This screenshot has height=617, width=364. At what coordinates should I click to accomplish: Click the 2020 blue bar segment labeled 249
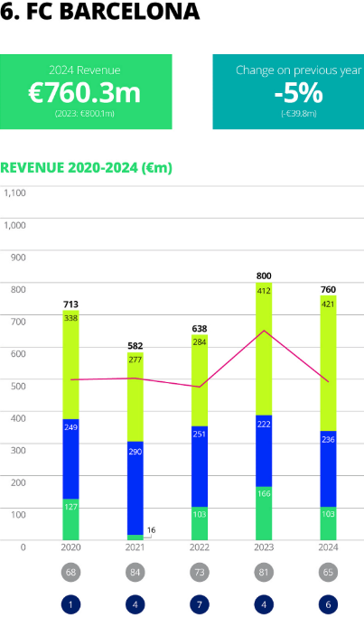(70, 459)
